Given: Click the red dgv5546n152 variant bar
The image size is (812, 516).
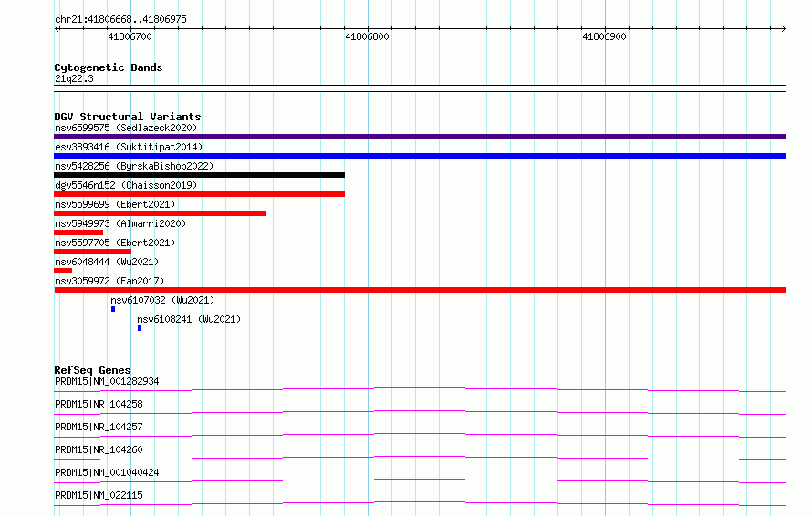Looking at the screenshot, I should [x=200, y=194].
